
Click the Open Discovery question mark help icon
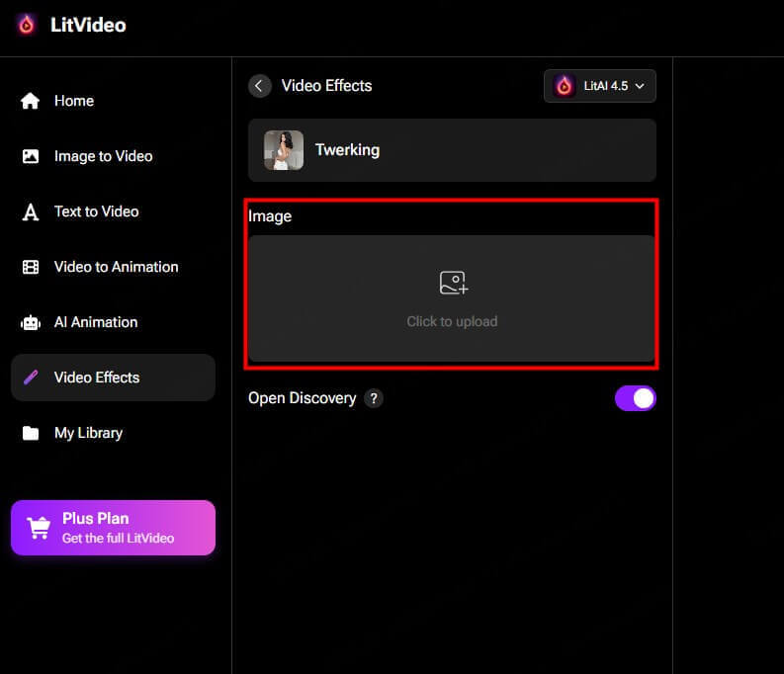click(374, 398)
